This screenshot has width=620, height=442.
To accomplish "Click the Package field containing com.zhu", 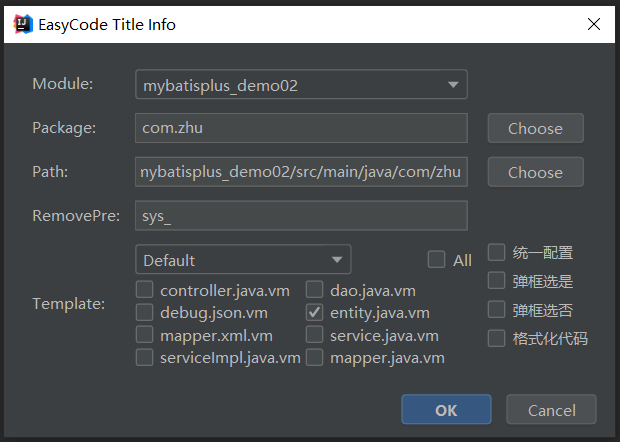I will (x=301, y=128).
